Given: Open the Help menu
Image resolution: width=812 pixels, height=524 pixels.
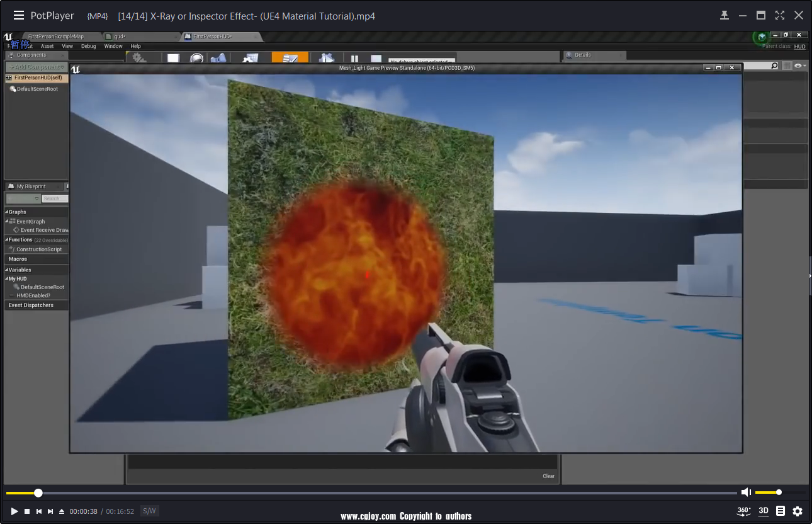Looking at the screenshot, I should tap(135, 46).
